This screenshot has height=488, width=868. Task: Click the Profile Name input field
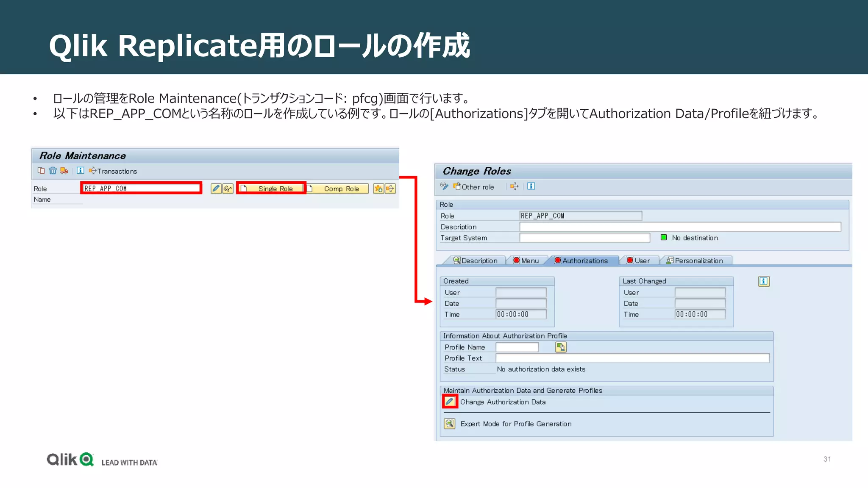point(517,347)
